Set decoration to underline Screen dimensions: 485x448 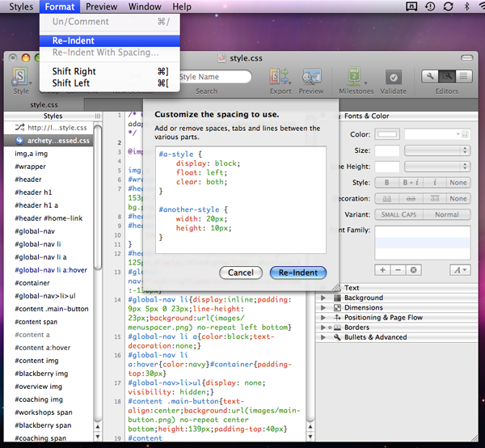386,199
